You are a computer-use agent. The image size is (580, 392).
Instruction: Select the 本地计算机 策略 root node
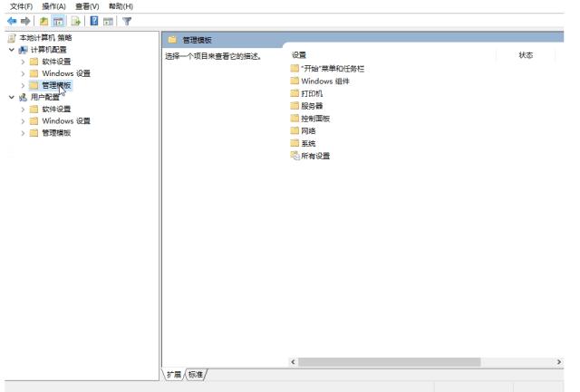[x=45, y=38]
